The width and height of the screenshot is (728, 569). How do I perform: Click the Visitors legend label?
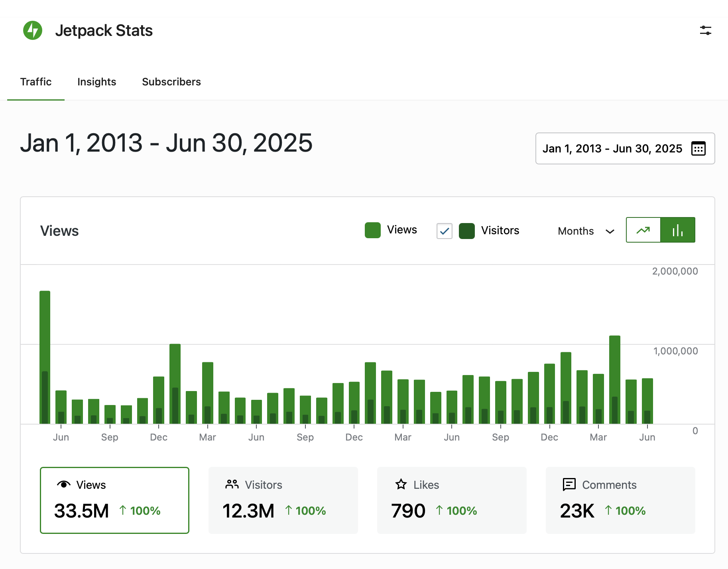tap(500, 231)
